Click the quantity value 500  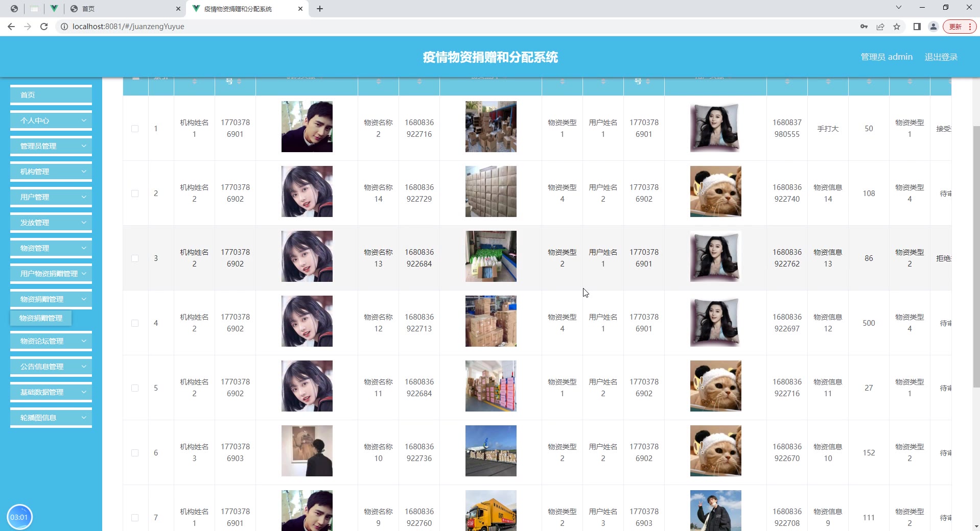tap(869, 323)
